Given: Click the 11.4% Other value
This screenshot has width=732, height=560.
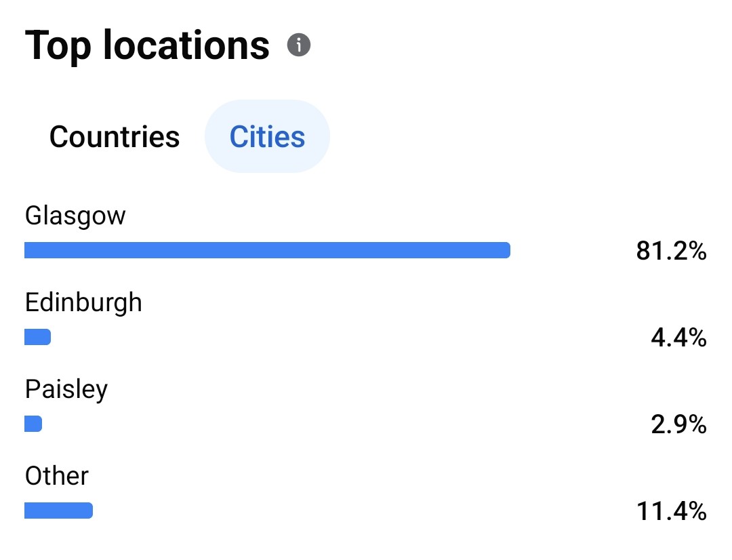Looking at the screenshot, I should (x=671, y=512).
